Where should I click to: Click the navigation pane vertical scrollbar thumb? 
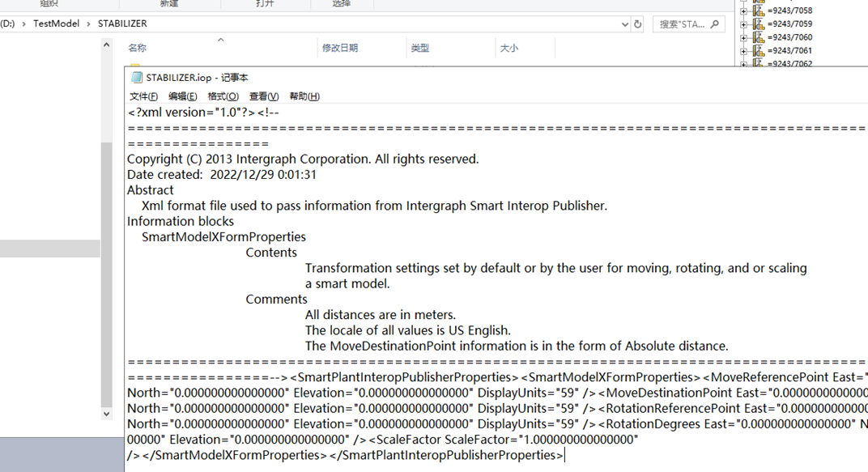click(x=106, y=275)
